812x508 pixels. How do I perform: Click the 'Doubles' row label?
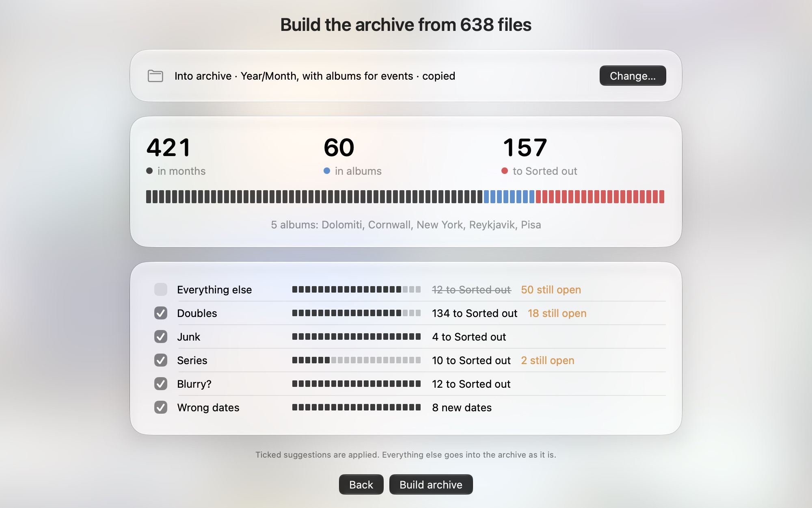coord(197,313)
